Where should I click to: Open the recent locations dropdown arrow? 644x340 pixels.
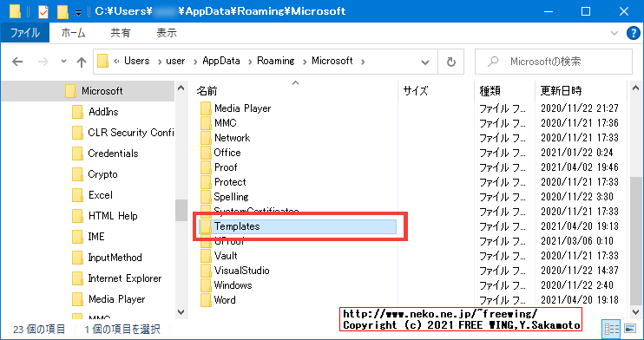click(63, 62)
